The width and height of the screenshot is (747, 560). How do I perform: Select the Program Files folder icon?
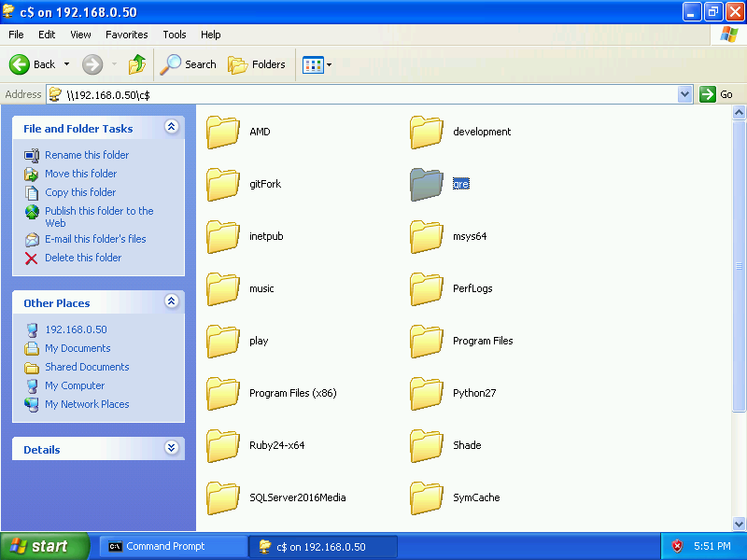coord(427,342)
